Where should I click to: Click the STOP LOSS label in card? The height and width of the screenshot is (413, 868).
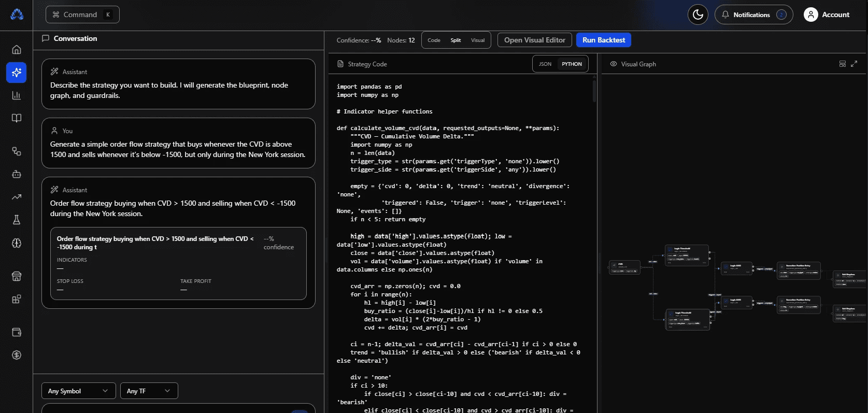click(70, 281)
